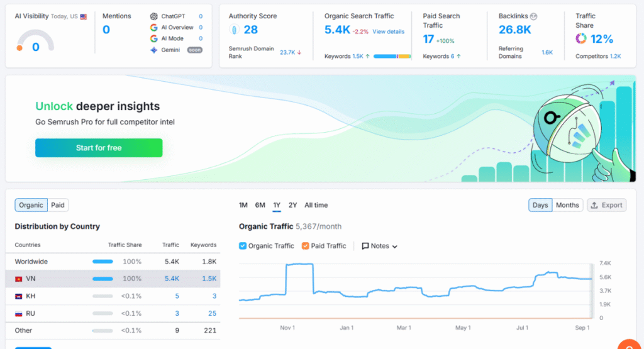Toggle the Paid Traffic checkbox

click(x=305, y=246)
